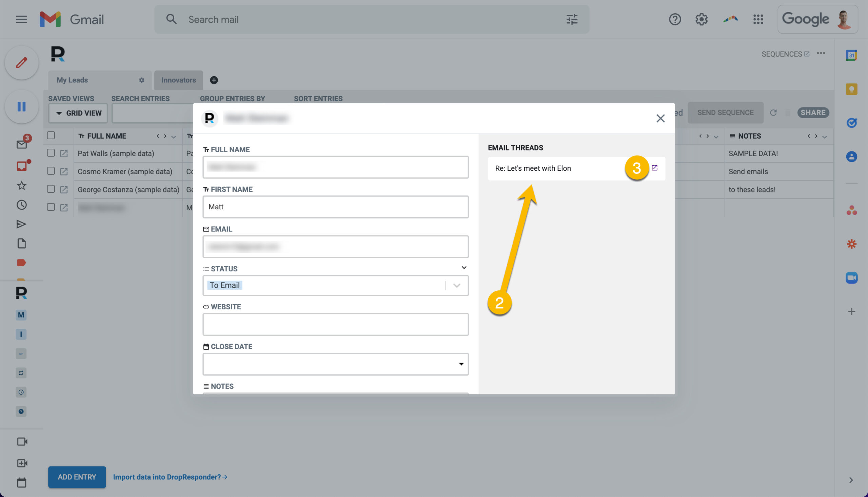
Task: Open Contacts side panel icon
Action: 851,157
